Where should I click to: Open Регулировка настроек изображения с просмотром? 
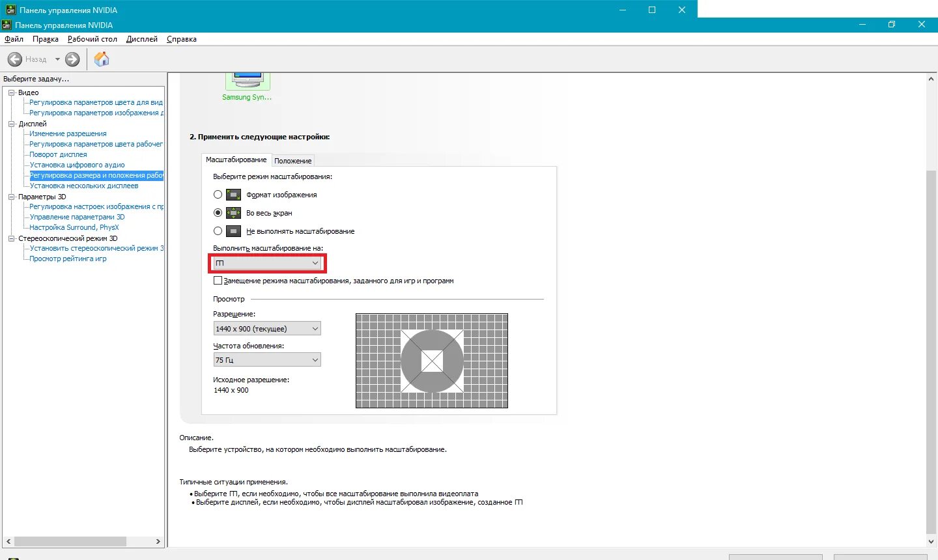(x=96, y=206)
